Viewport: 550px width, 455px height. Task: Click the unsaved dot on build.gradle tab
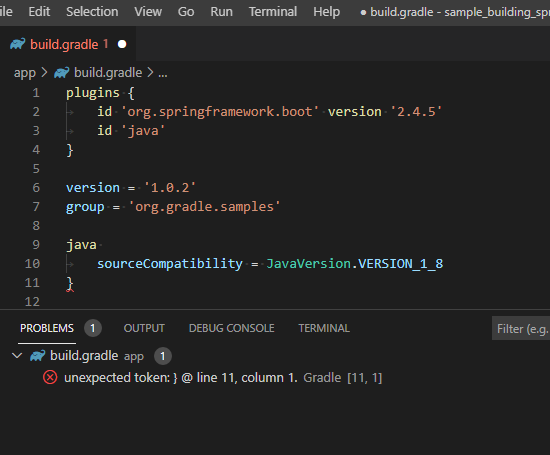click(x=122, y=44)
